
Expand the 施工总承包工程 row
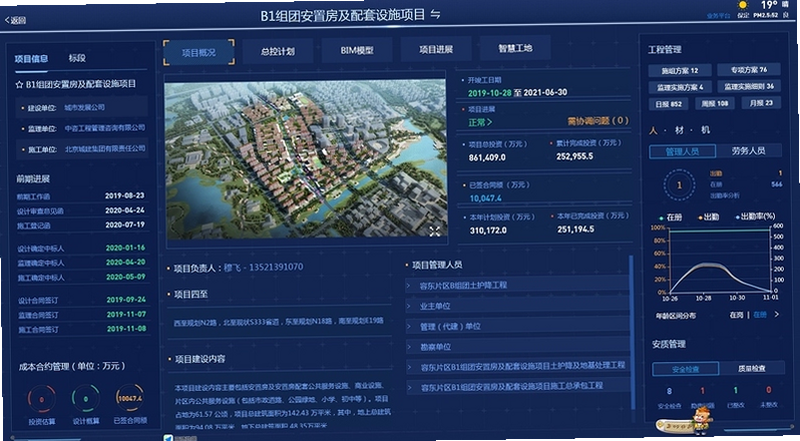pyautogui.click(x=517, y=387)
